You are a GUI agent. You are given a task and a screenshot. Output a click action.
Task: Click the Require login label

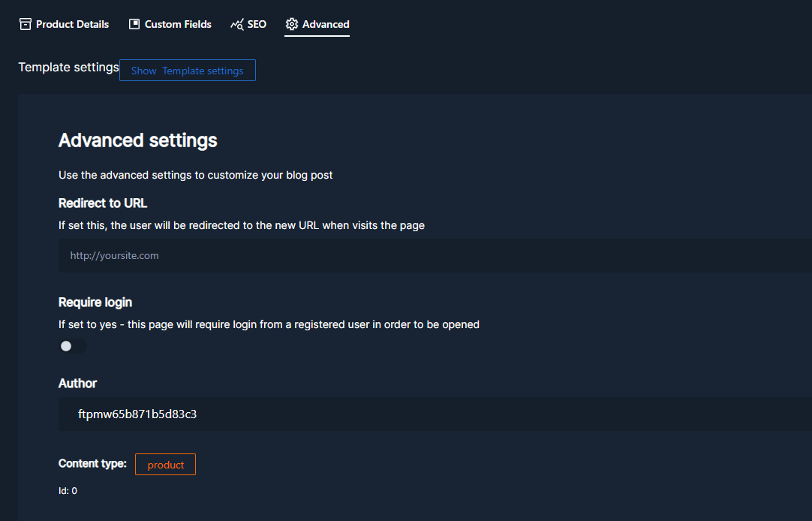95,303
